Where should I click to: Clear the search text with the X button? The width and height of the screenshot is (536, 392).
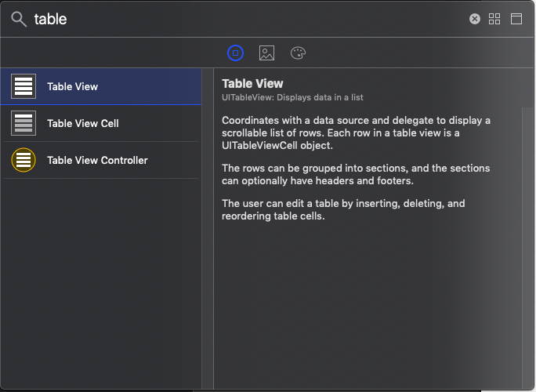click(x=475, y=19)
